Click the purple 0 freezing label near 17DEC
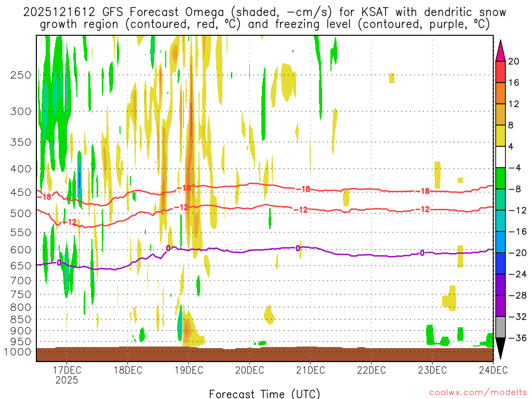 (59, 262)
